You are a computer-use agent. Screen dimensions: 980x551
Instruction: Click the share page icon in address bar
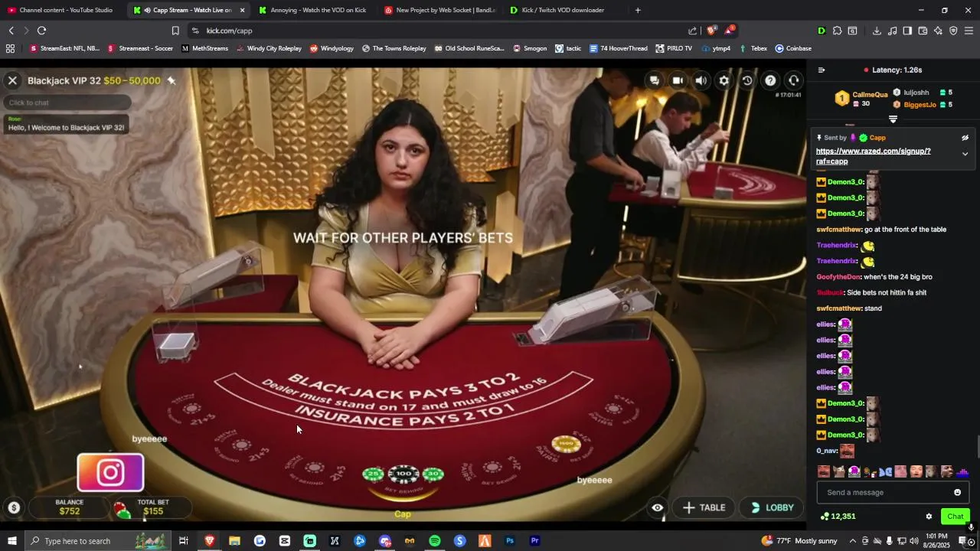(692, 31)
